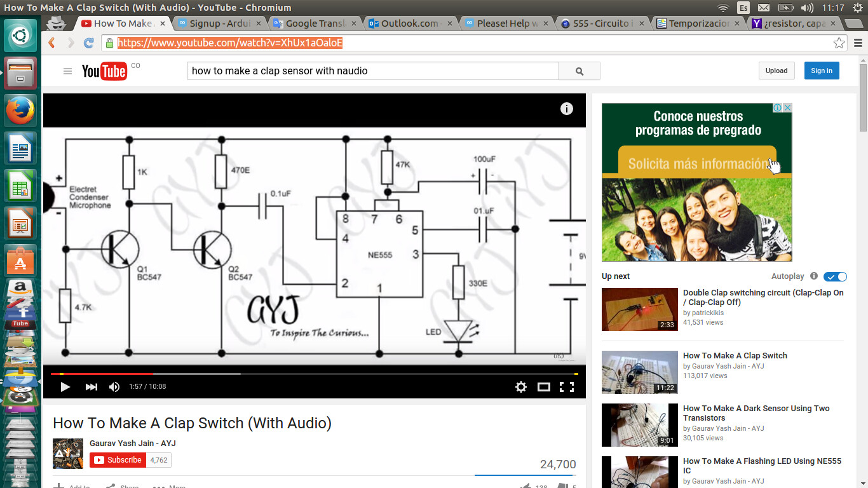Click the Upload button
The height and width of the screenshot is (488, 868).
pyautogui.click(x=776, y=71)
